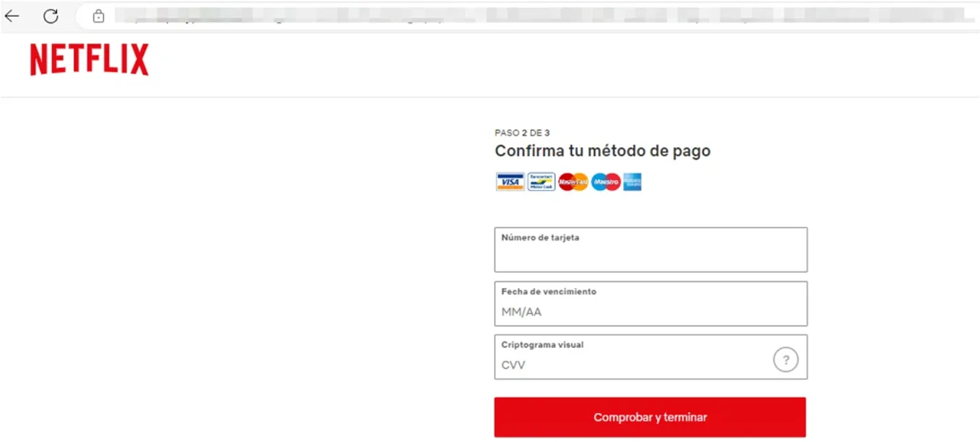Select the Maestro card icon

[x=606, y=182]
